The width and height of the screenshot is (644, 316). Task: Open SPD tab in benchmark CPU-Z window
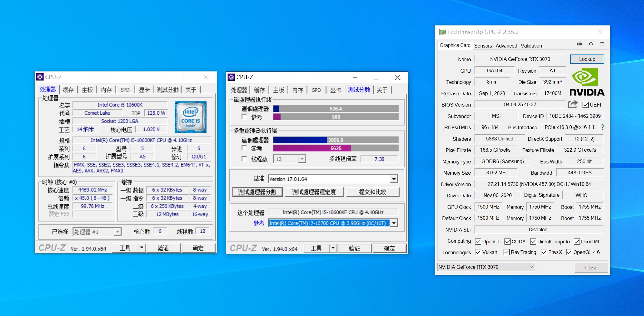pyautogui.click(x=316, y=90)
